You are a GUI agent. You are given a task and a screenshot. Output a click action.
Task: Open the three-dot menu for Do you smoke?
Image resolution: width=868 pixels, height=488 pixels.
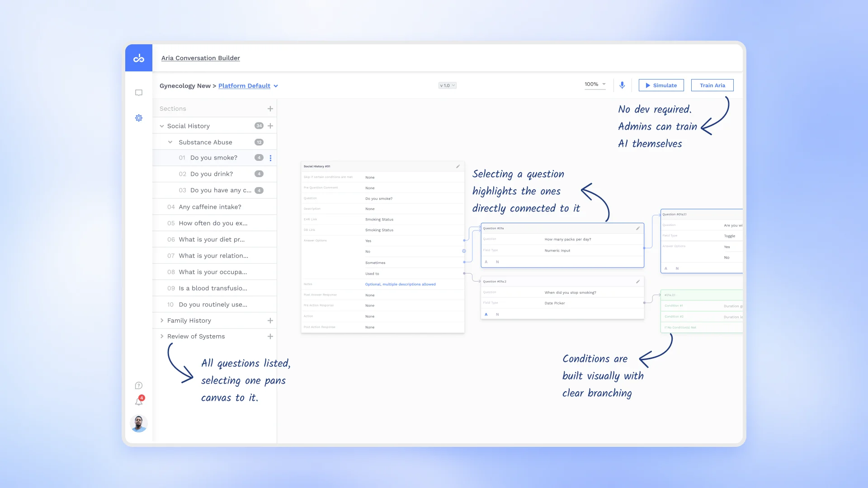point(270,158)
